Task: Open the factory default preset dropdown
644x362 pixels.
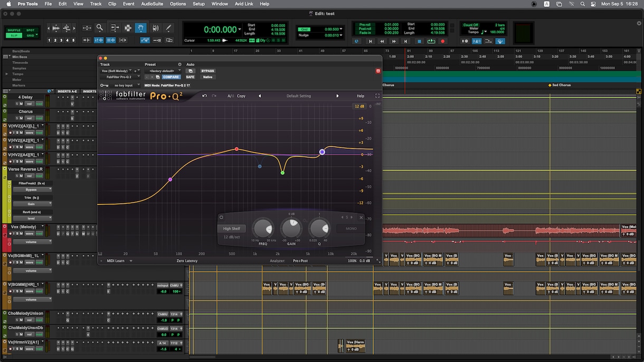Action: (163, 71)
